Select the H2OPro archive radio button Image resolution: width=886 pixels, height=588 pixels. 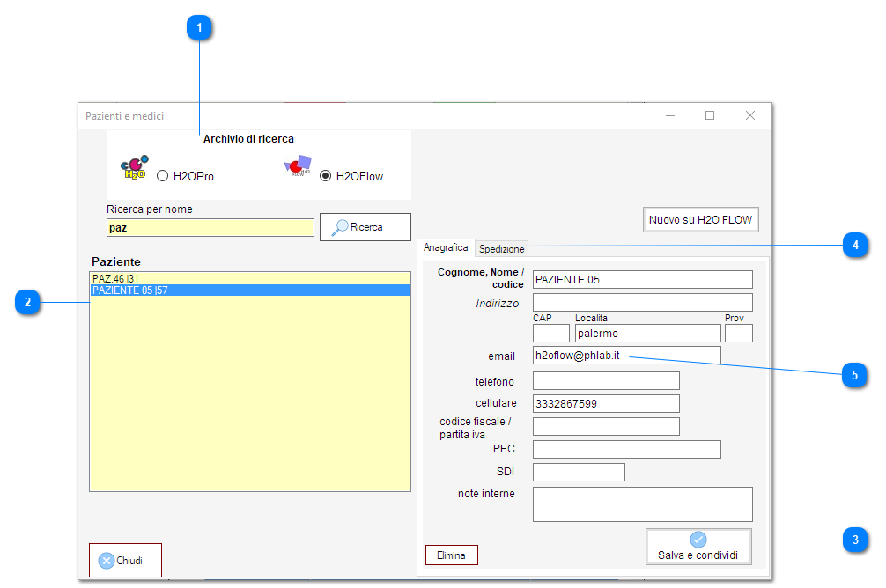point(163,176)
